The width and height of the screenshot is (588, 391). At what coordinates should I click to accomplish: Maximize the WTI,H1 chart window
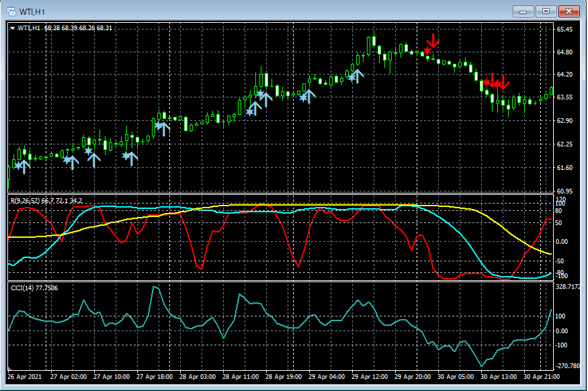[546, 11]
